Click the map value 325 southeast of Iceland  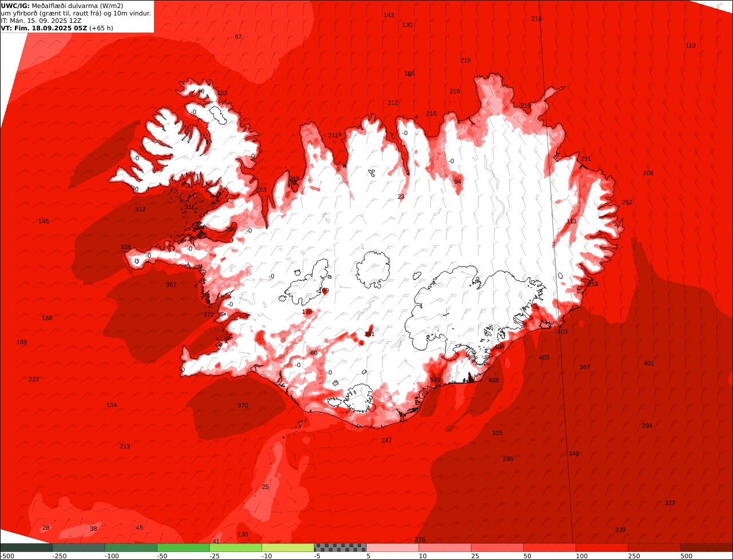coord(497,433)
